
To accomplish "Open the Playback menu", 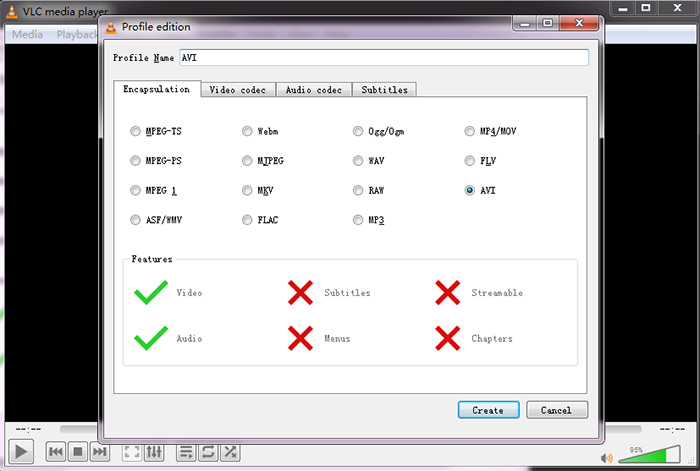I will 76,34.
